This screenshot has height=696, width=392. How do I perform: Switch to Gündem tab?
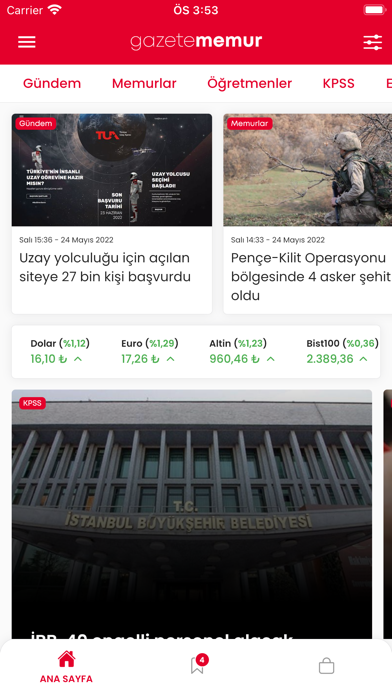pyautogui.click(x=52, y=83)
